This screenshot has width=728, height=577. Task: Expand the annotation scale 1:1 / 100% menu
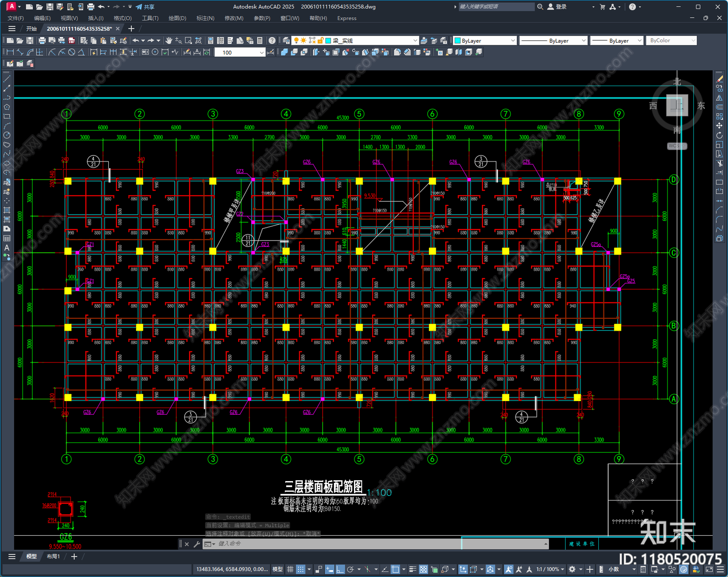550,569
